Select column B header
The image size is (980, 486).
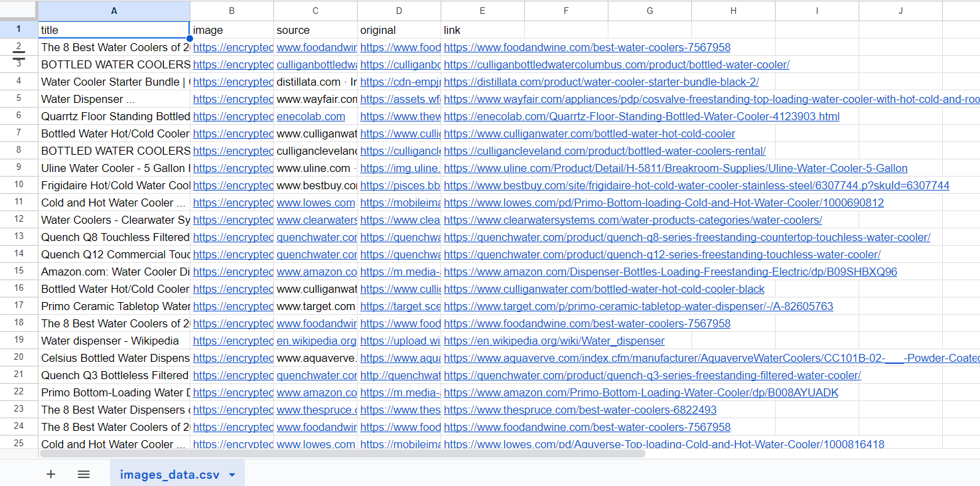click(x=232, y=11)
